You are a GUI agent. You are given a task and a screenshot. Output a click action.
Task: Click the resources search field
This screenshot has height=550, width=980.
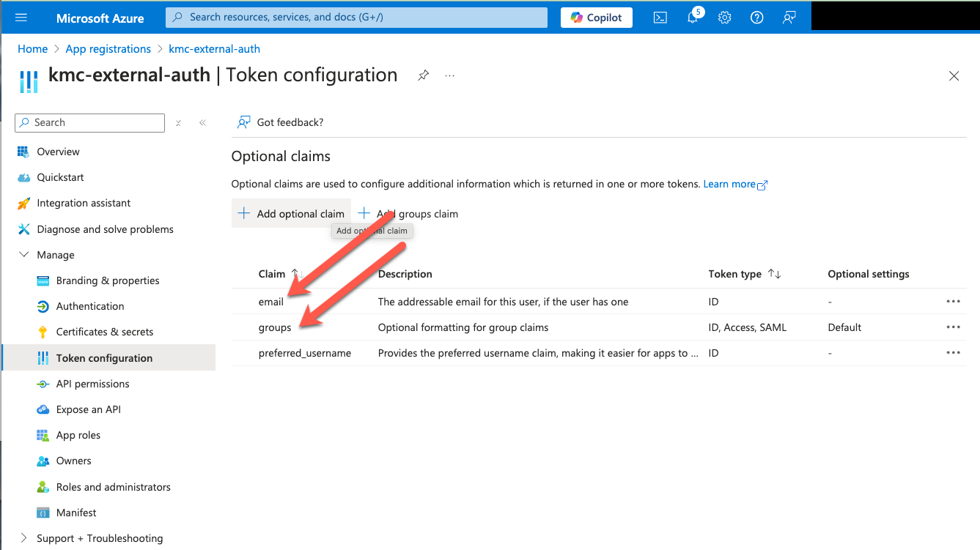pos(356,17)
